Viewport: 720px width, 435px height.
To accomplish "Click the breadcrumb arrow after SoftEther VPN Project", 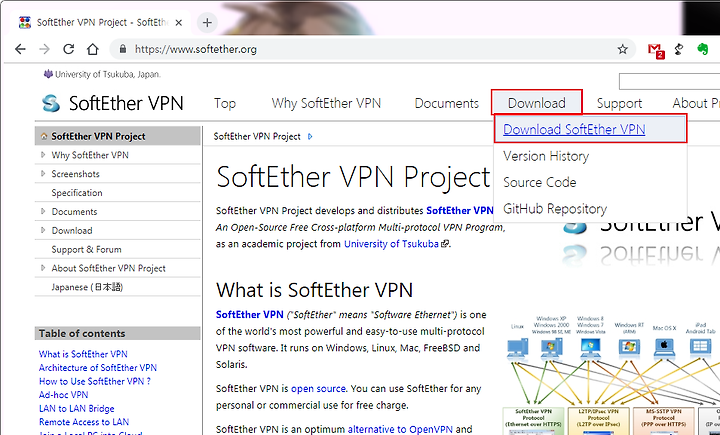I will (x=310, y=136).
